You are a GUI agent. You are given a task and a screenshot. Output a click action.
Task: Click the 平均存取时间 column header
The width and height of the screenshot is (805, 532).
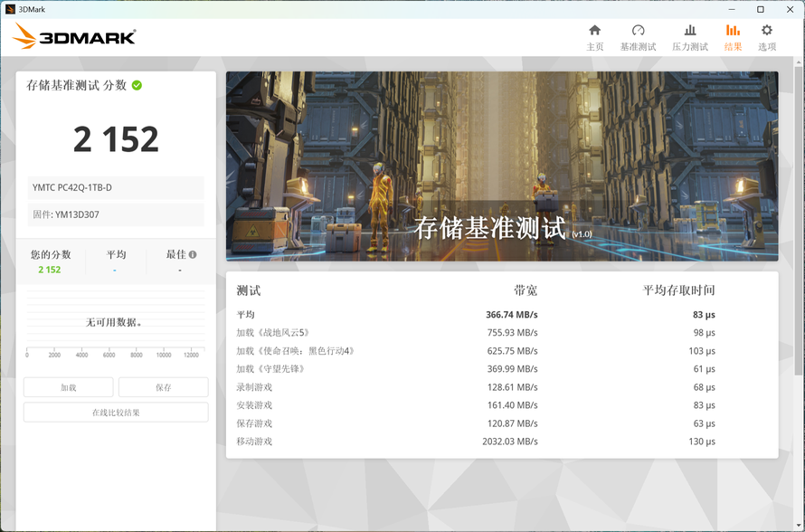[678, 290]
